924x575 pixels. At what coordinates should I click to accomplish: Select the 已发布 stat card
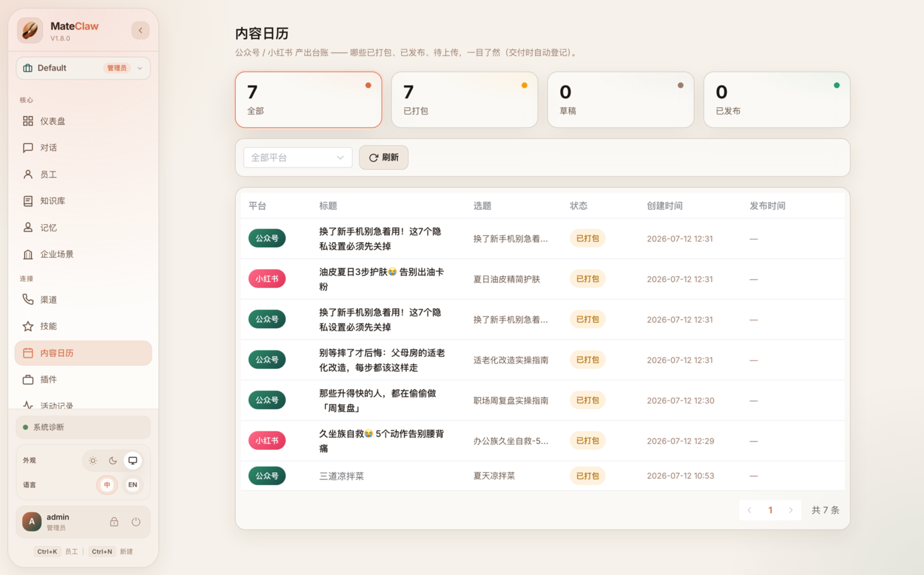pyautogui.click(x=777, y=100)
